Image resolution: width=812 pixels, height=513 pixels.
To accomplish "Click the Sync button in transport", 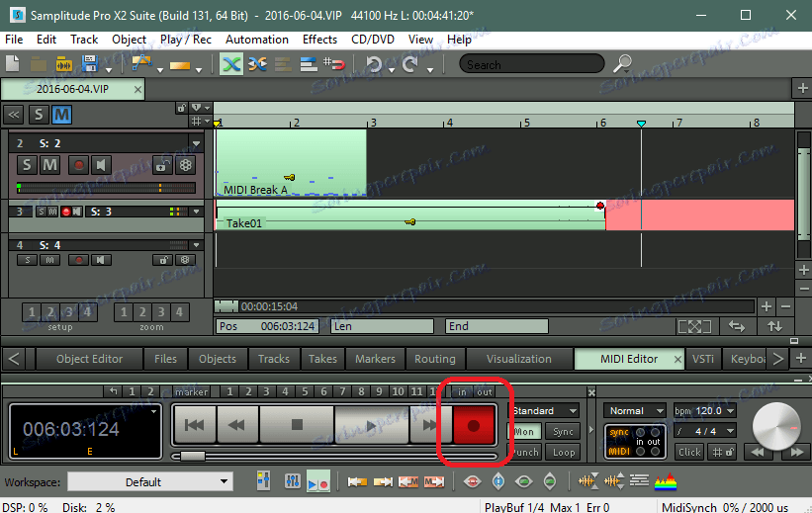I will click(563, 432).
